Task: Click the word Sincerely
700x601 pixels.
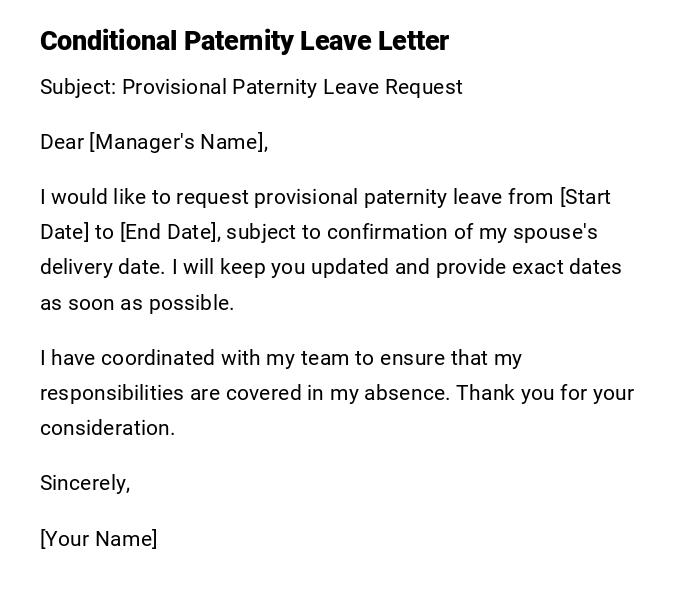Action: coord(85,483)
